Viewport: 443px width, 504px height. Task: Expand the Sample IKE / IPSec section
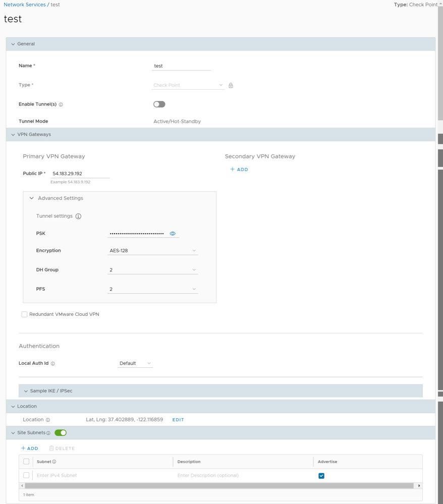tap(50, 391)
